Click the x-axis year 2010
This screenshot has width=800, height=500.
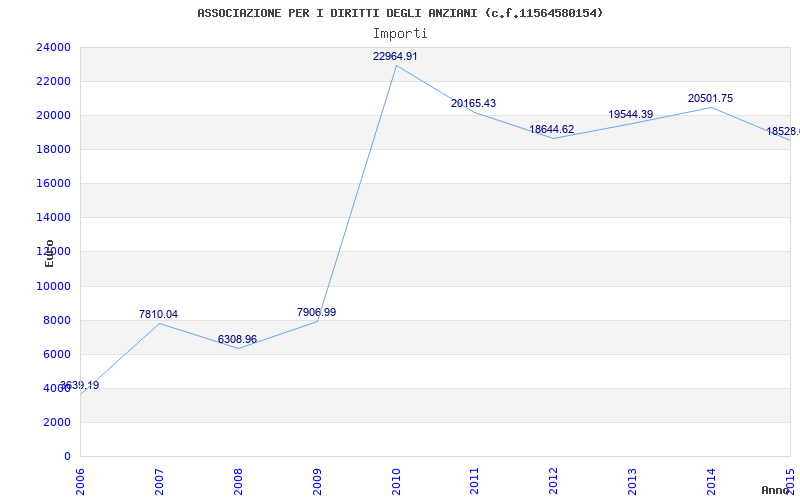396,481
